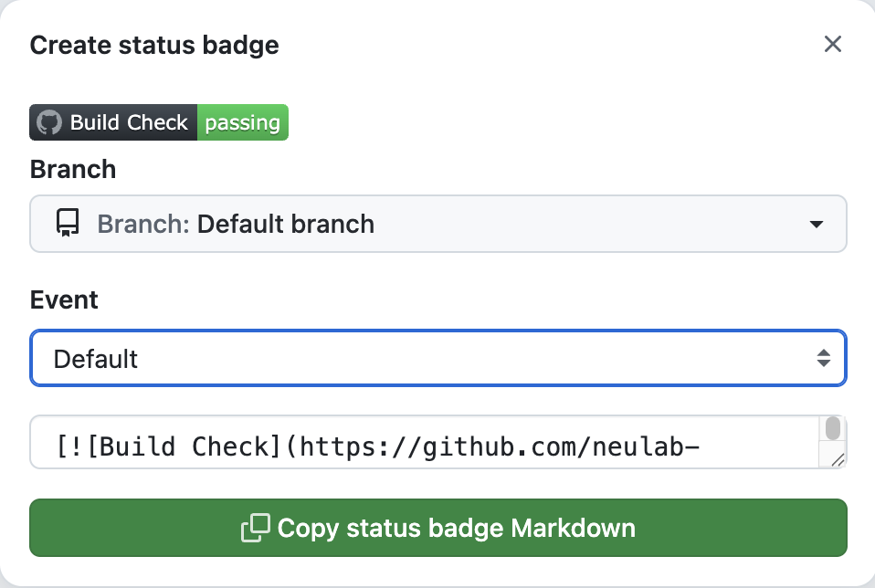This screenshot has height=588, width=875.
Task: Click the "Branch:" prefix text inside the selector
Action: pyautogui.click(x=143, y=224)
